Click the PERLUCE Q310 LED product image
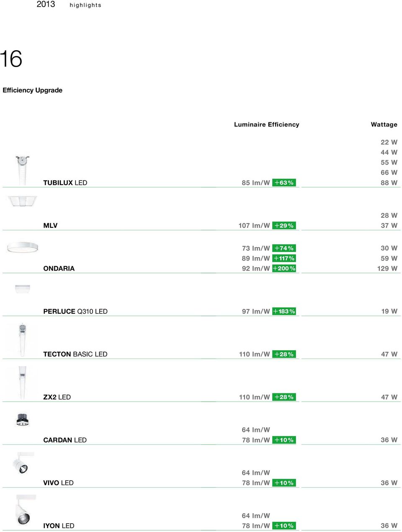Viewport: 402px width, 532px height. coord(23,289)
